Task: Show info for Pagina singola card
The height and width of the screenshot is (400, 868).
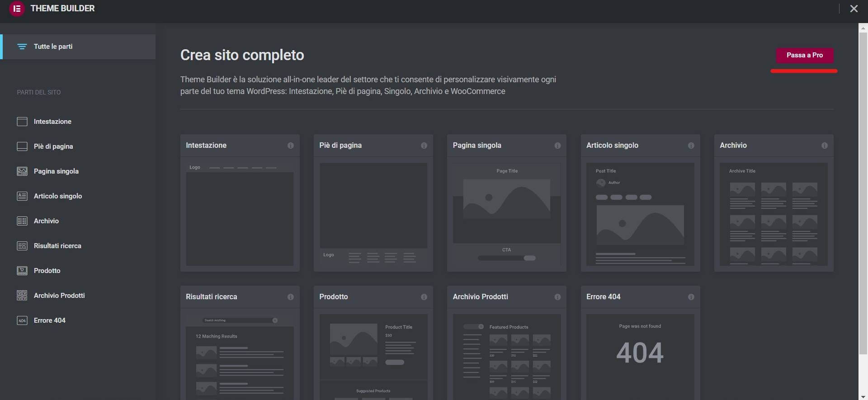Action: (x=557, y=146)
